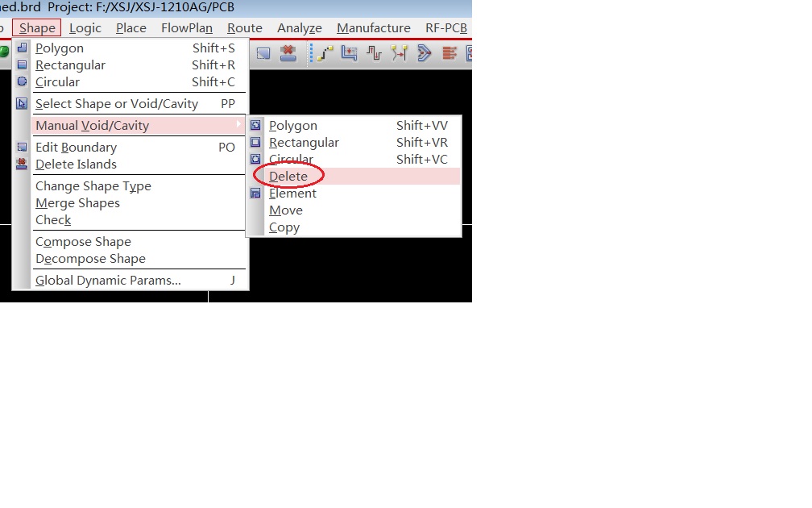Screen dimensions: 812x508
Task: Click the Slide trace toolbar icon
Action: coord(349,53)
